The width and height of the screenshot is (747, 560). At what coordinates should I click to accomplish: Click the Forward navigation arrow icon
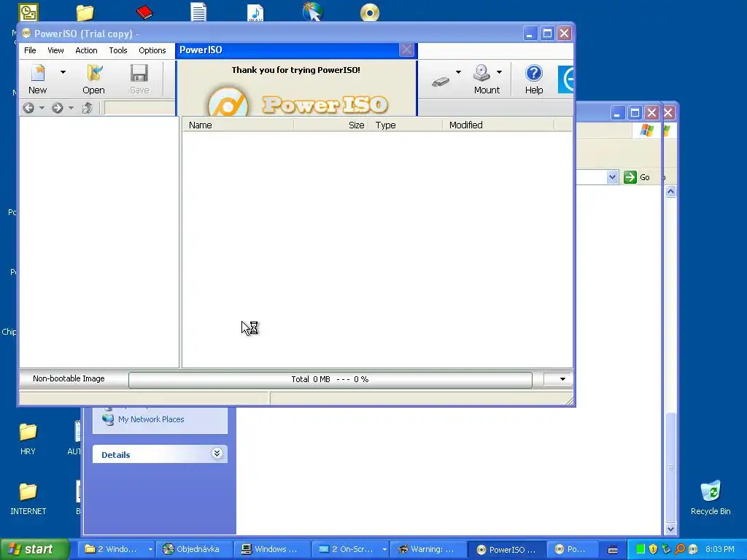click(58, 108)
